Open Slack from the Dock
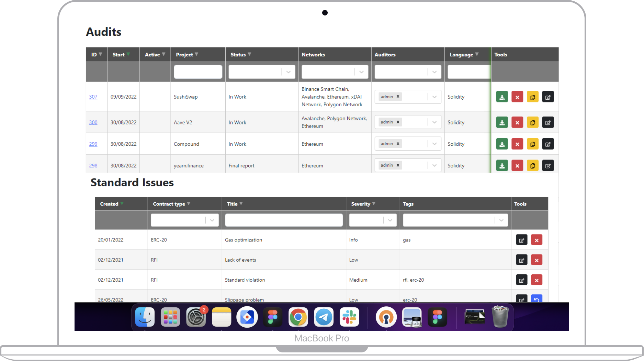Screen dimensions: 644x361 point(349,317)
